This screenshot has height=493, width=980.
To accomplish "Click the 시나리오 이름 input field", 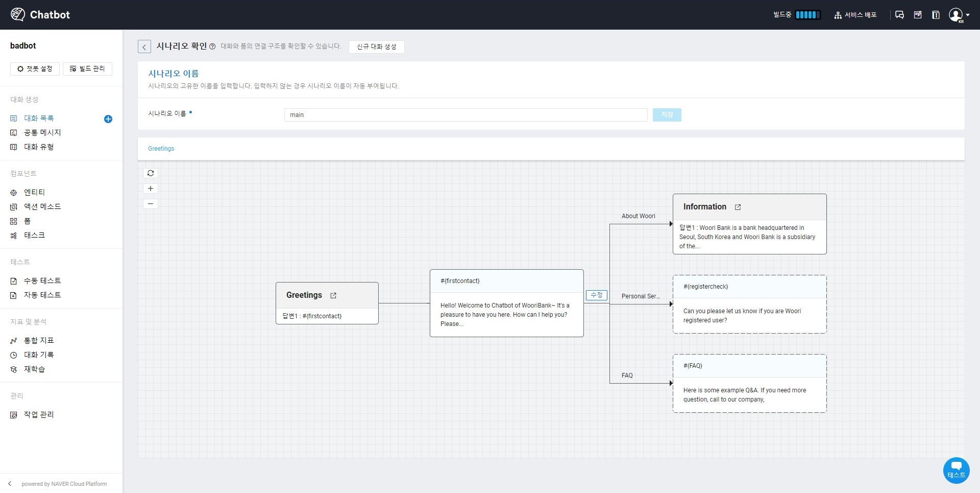I will click(465, 115).
